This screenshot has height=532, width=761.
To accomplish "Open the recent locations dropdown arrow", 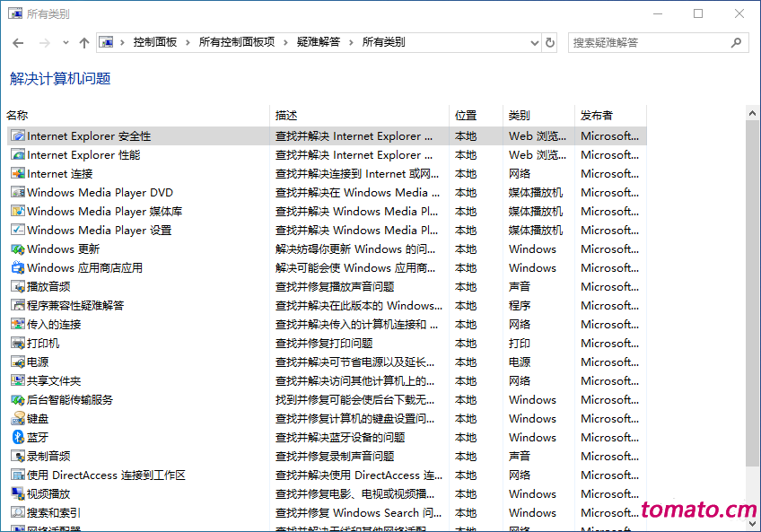I will coord(66,43).
